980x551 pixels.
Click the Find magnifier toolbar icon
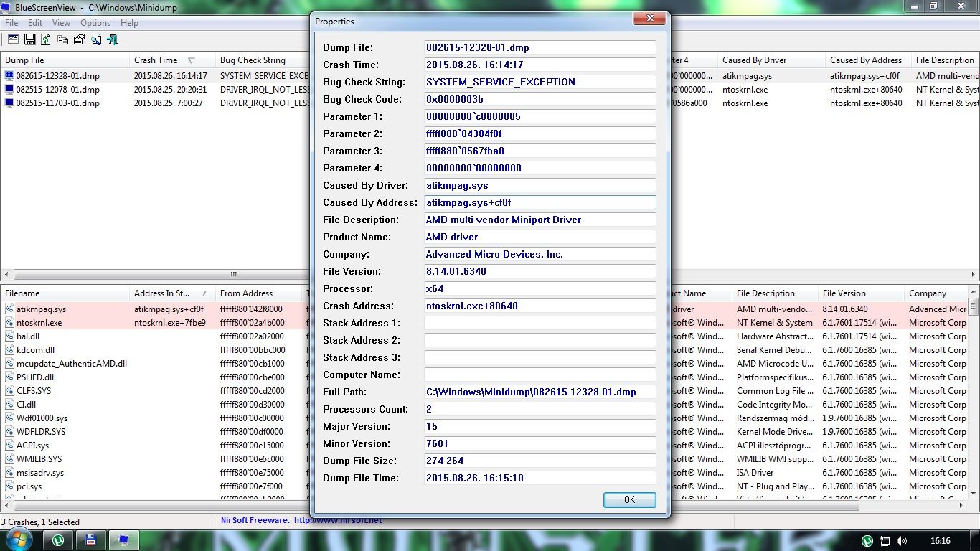tap(96, 39)
